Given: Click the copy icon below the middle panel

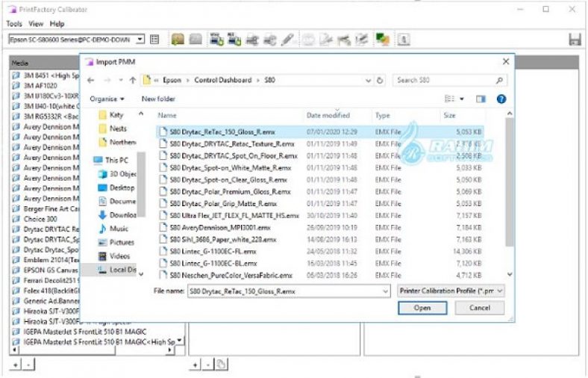Looking at the screenshot, I should [x=222, y=364].
